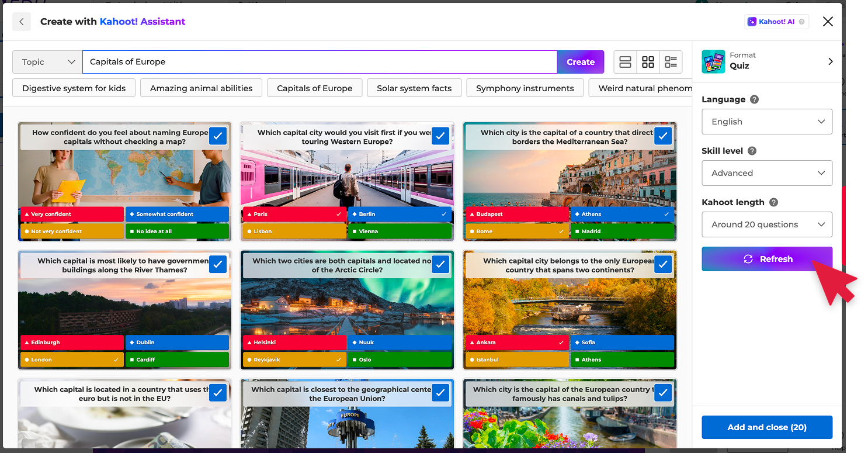Switch to grid view icon
This screenshot has height=453, width=868.
point(648,62)
